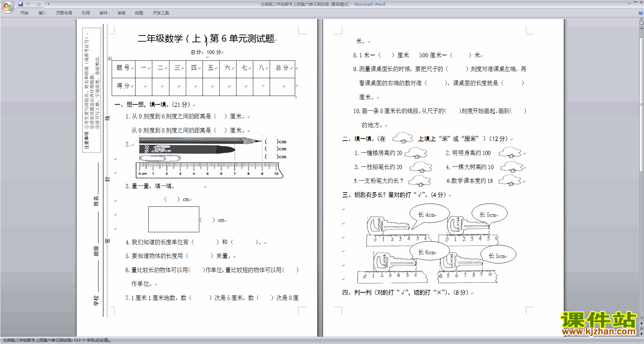644x344 pixels.
Task: Click question 9 text 测量课桌面长的时候
Action: [x=385, y=69]
